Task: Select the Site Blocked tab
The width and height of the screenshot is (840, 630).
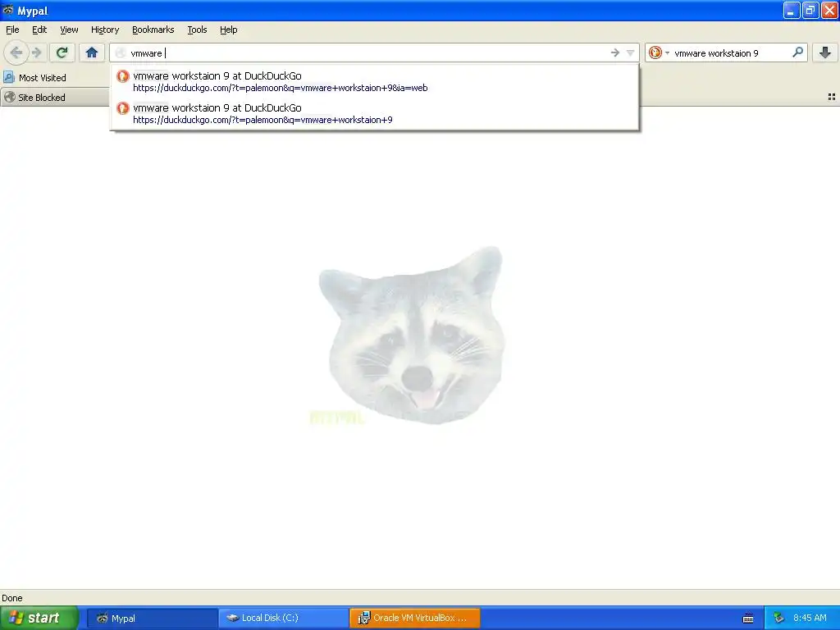Action: pos(55,97)
